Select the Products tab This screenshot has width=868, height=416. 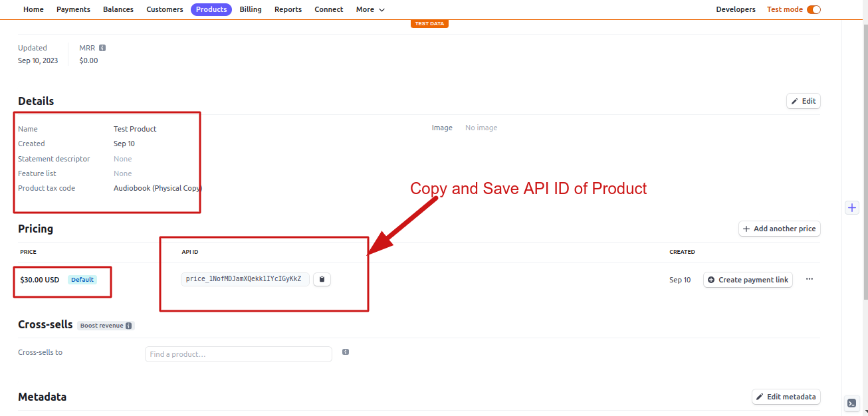(x=211, y=9)
